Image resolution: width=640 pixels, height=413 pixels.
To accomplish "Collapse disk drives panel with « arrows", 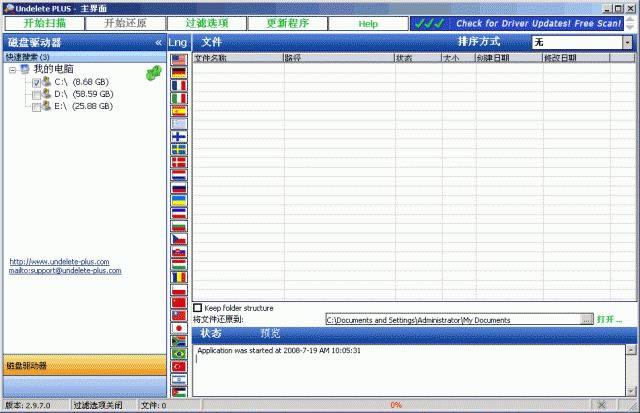I will [x=158, y=42].
